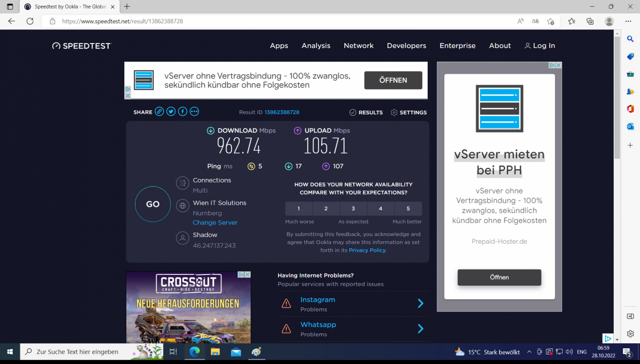This screenshot has width=640, height=364.
Task: Click the Shadow provider user icon
Action: 182,238
